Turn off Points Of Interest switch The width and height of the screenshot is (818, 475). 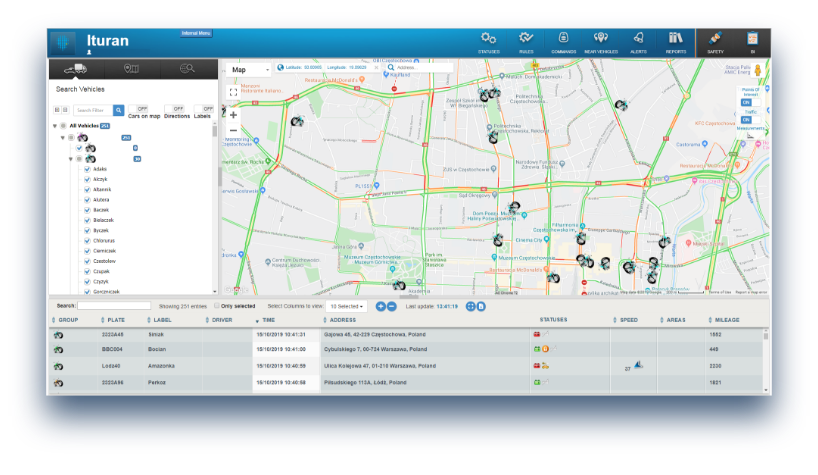click(x=750, y=103)
